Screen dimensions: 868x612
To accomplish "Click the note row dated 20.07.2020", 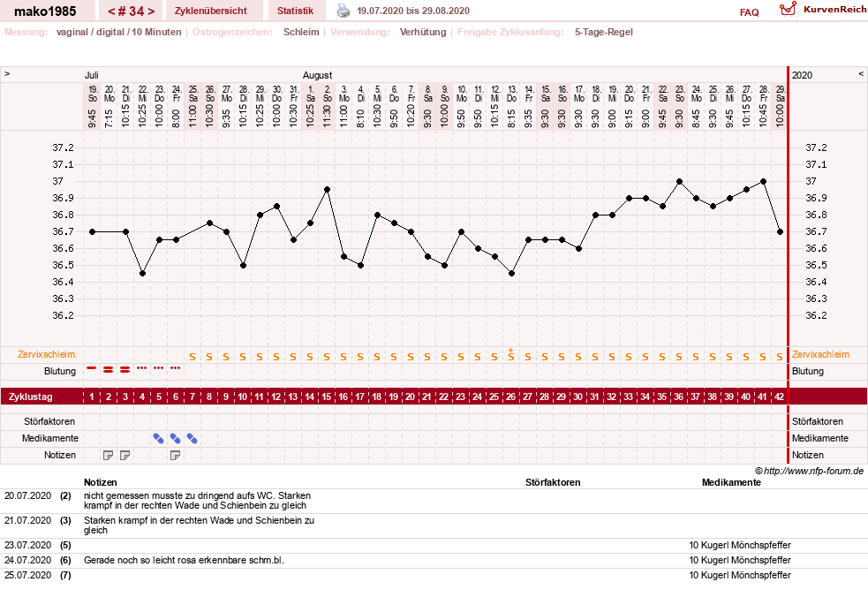I will [x=434, y=501].
